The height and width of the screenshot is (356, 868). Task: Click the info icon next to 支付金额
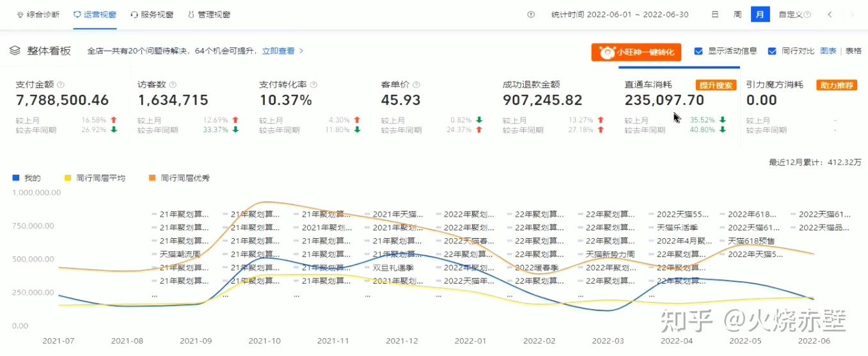[x=60, y=85]
